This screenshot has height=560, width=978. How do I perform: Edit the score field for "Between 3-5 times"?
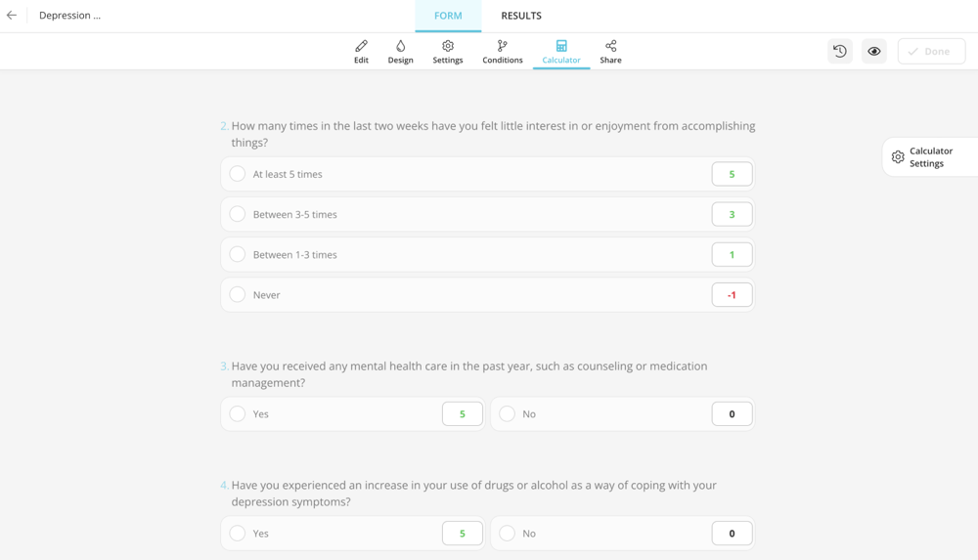click(732, 214)
